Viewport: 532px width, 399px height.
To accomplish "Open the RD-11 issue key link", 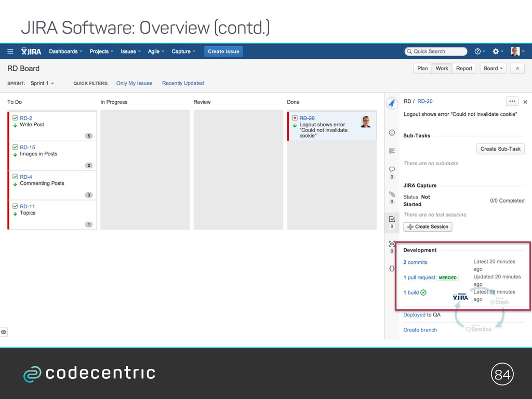I will (27, 206).
